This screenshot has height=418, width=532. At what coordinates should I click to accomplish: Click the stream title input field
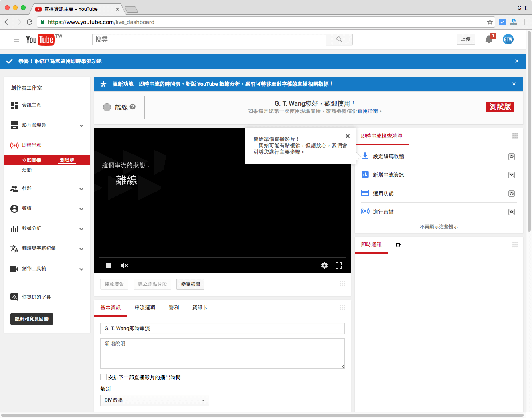coord(223,328)
